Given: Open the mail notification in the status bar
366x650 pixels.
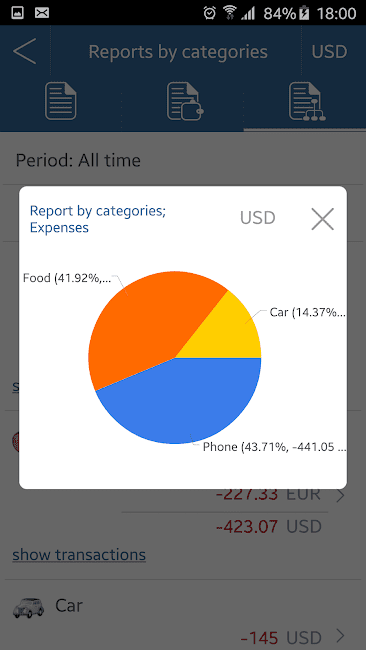Looking at the screenshot, I should click(42, 13).
